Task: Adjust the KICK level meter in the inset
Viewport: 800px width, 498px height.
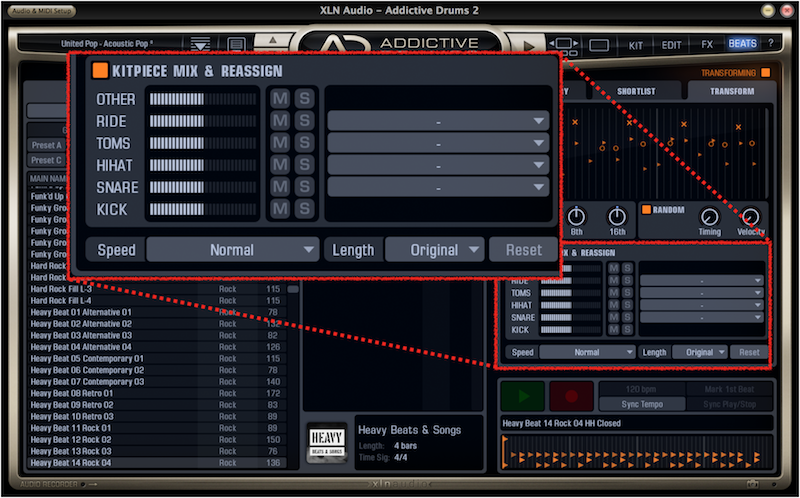Action: coord(203,209)
